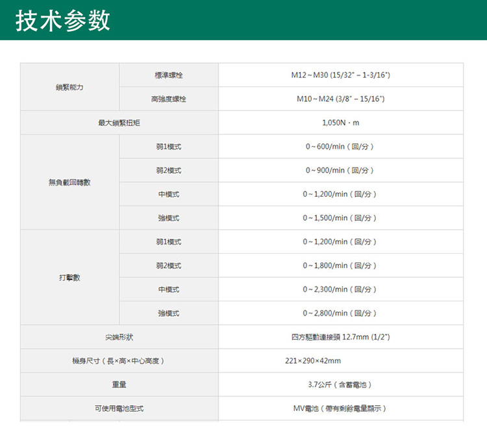Select the 1,050N·m torque value
The height and width of the screenshot is (448, 487).
tap(340, 123)
